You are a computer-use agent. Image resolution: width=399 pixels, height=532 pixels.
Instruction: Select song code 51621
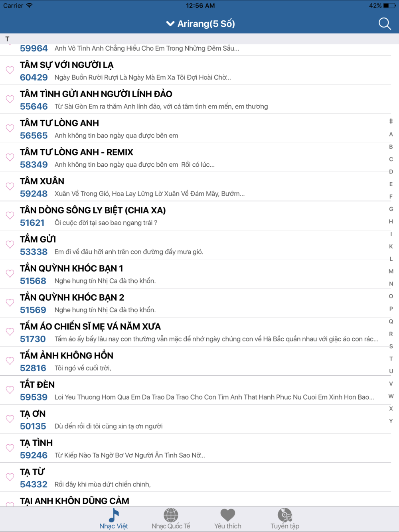pyautogui.click(x=32, y=223)
